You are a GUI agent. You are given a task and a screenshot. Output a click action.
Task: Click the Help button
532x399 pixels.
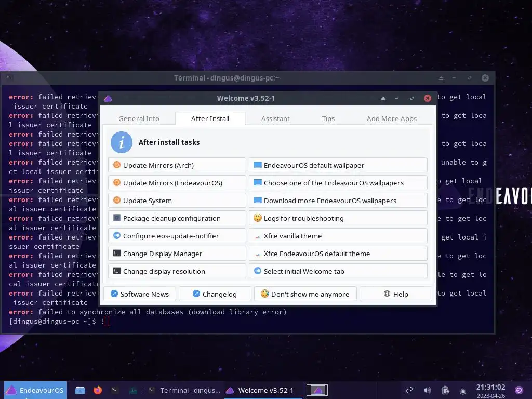[395, 294]
